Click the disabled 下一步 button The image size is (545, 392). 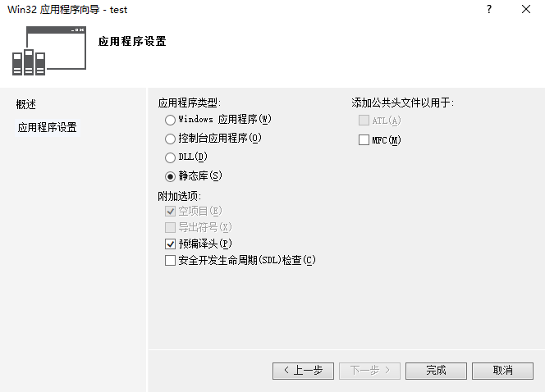click(369, 371)
